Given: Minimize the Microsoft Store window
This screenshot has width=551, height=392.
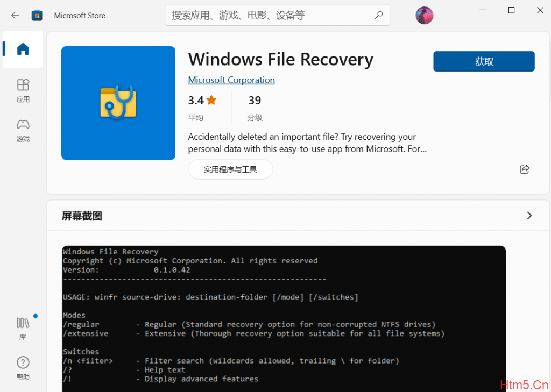Looking at the screenshot, I should click(x=483, y=10).
